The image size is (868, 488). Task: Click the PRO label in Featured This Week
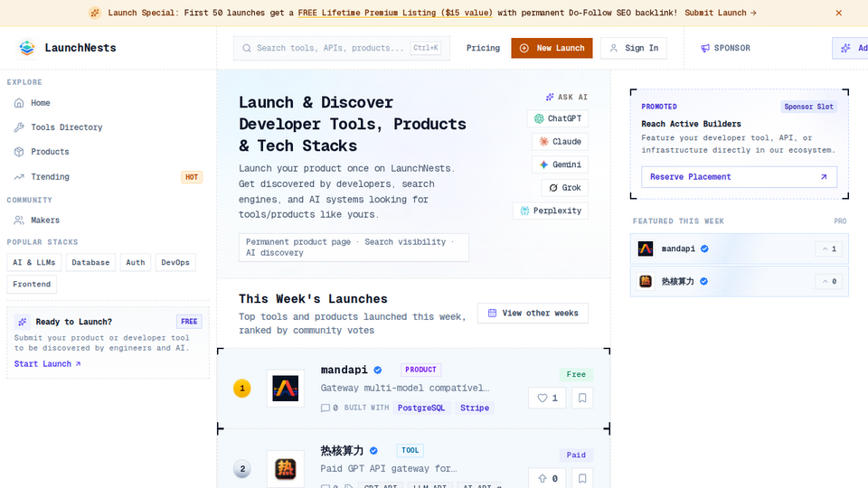[840, 221]
